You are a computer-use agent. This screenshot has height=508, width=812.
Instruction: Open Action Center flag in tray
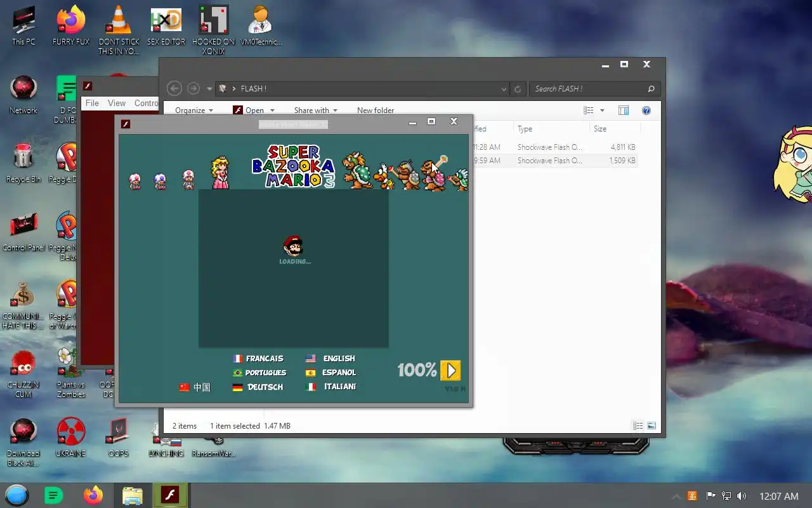pyautogui.click(x=710, y=496)
